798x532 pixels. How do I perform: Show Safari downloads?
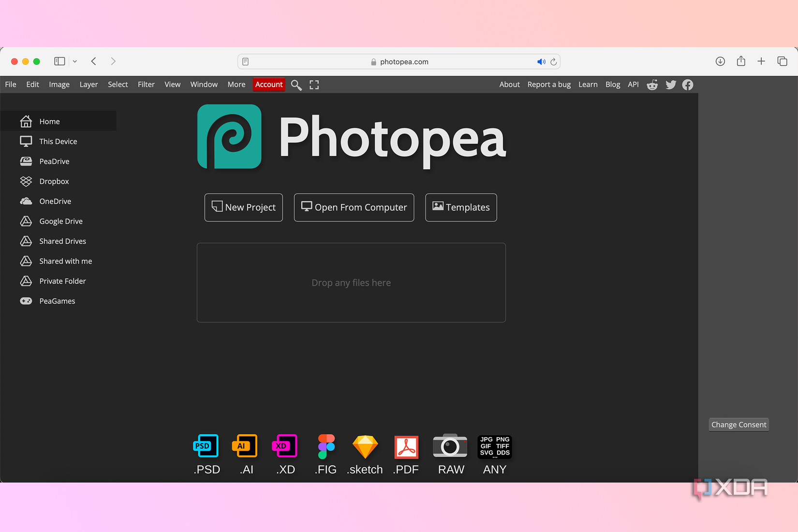coord(720,61)
